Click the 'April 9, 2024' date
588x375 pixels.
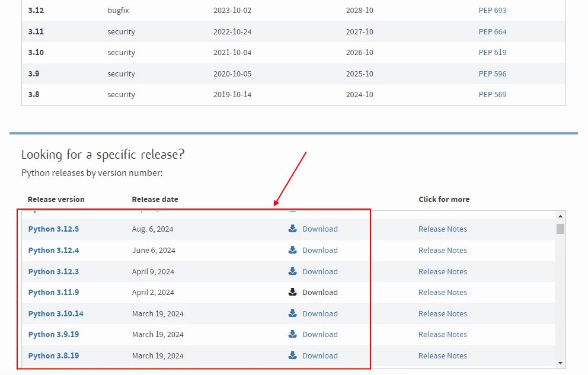point(153,271)
